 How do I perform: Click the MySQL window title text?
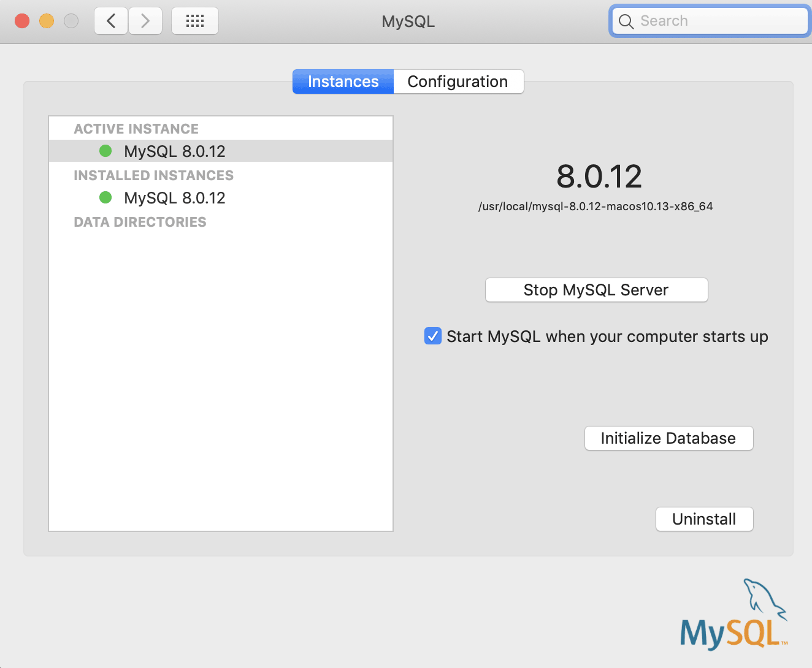pyautogui.click(x=408, y=21)
